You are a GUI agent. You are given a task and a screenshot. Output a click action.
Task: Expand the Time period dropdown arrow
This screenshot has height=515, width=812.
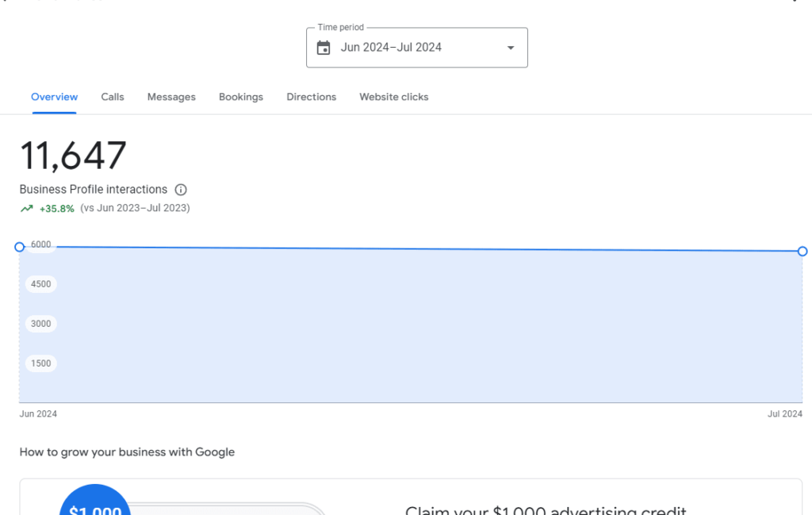[511, 48]
